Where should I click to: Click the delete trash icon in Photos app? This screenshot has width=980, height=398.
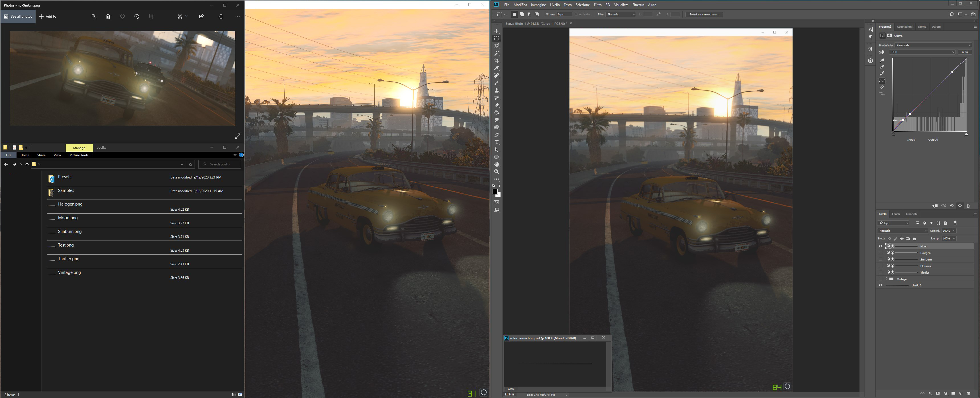coord(108,17)
